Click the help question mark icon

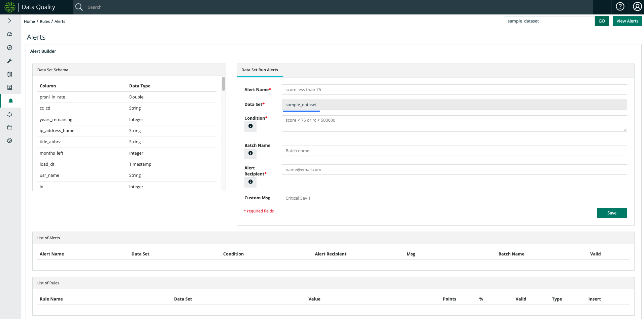click(x=620, y=7)
